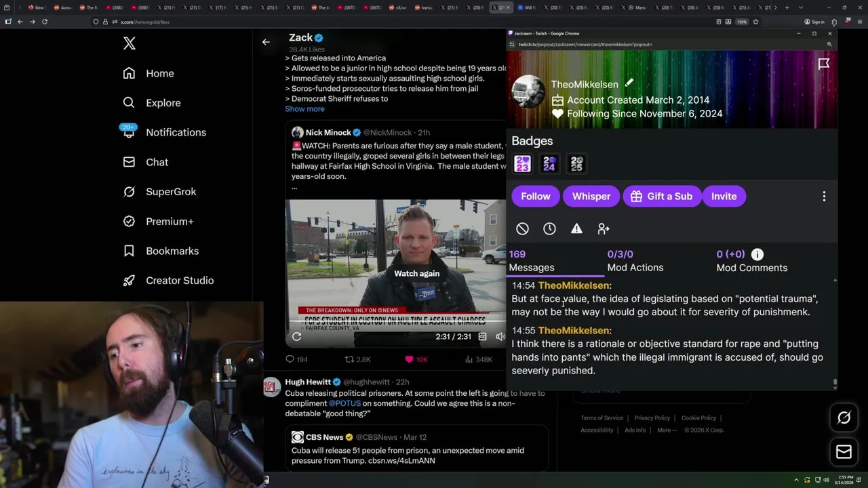Click Sign in in the browser toolbar
This screenshot has width=868, height=488.
814,22
